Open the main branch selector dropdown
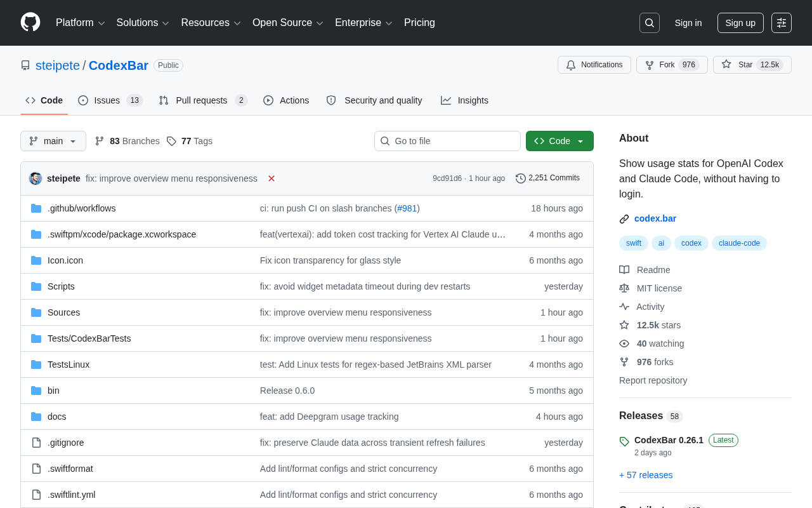Screen dimensions: 812x508 [x=53, y=141]
